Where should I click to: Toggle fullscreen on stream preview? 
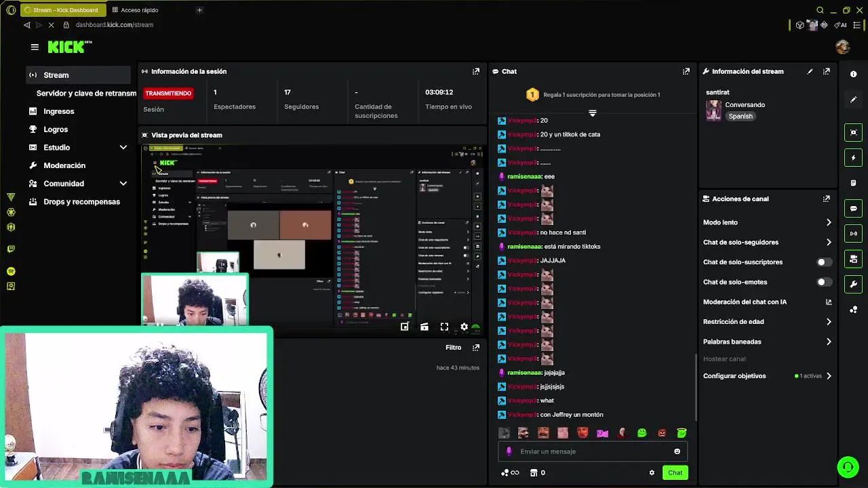point(444,327)
